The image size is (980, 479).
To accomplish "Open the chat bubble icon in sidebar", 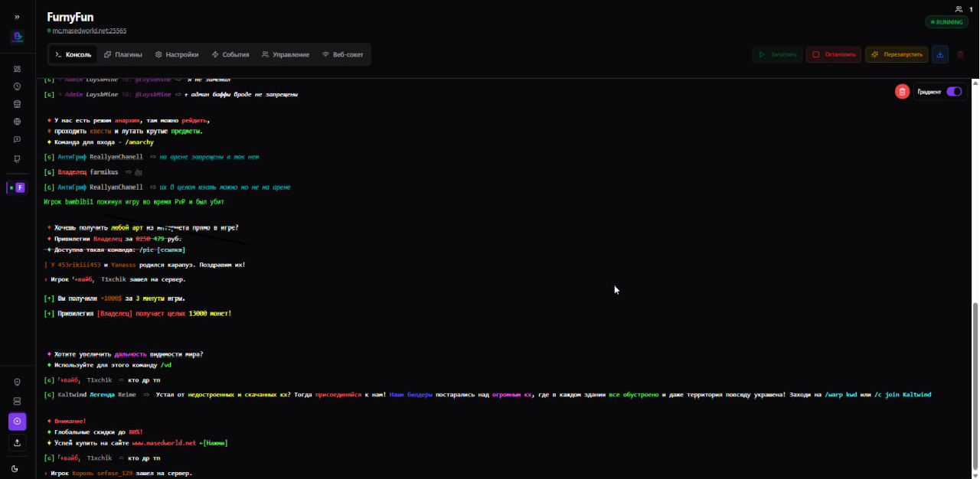I will point(17,138).
